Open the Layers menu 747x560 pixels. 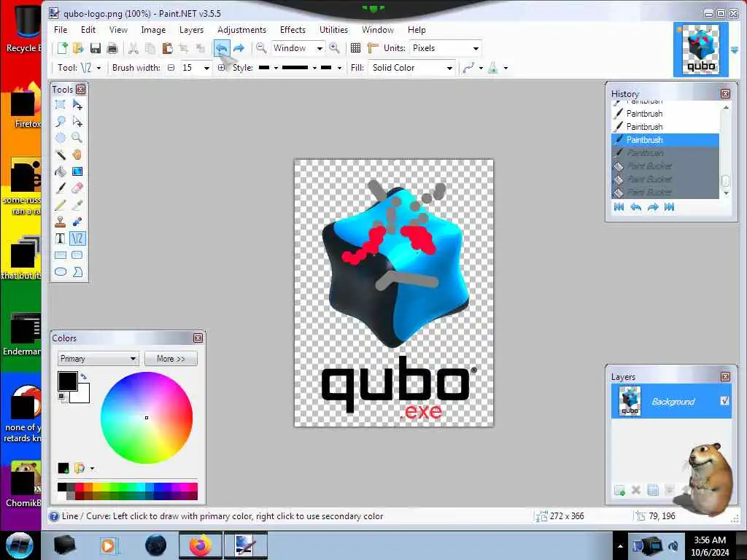click(x=191, y=29)
